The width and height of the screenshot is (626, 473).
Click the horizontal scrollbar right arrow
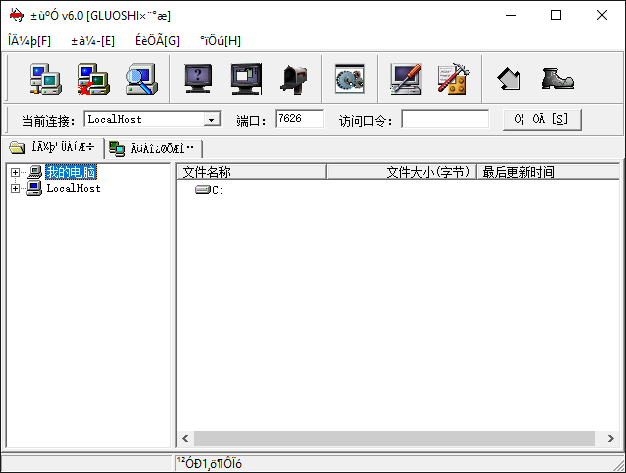(611, 438)
